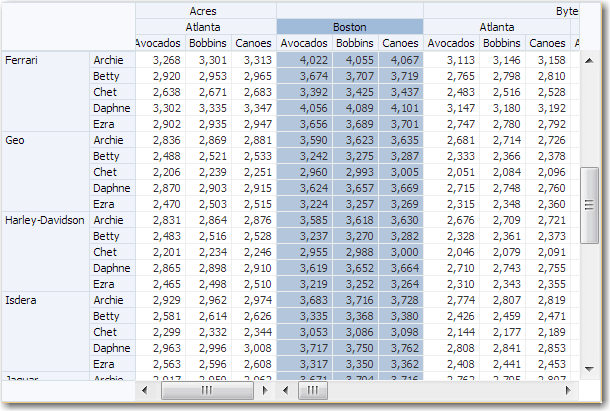Click the cell with value 2,051

tap(451, 172)
